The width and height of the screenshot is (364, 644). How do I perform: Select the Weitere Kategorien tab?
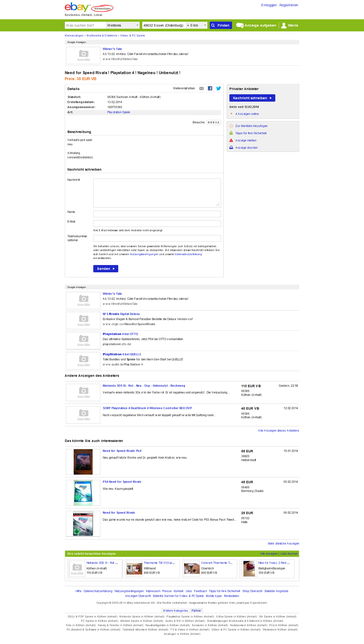tap(175, 611)
